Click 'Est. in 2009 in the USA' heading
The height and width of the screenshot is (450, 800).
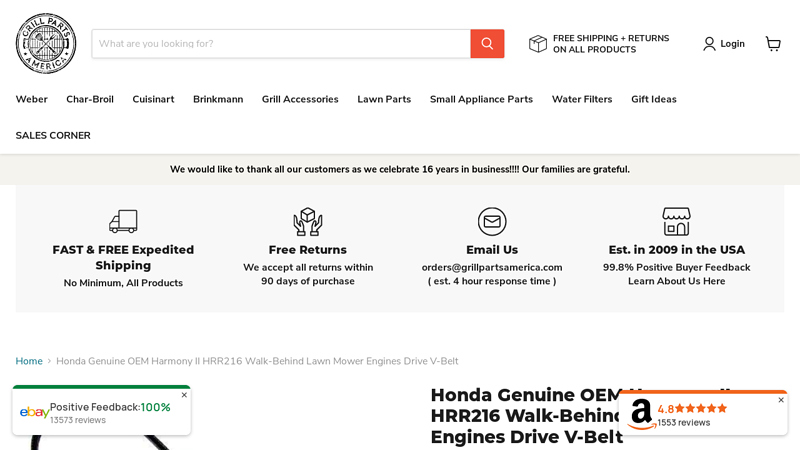[x=677, y=250]
